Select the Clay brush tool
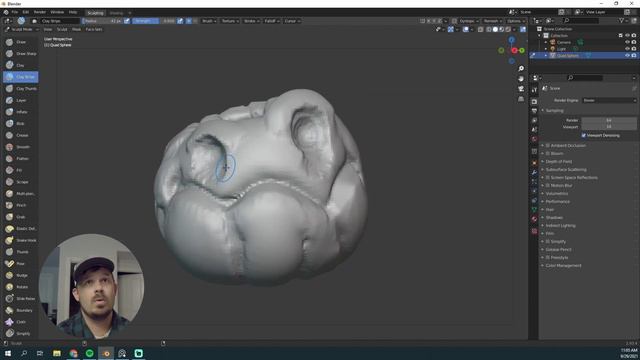The height and width of the screenshot is (360, 640). (x=20, y=65)
